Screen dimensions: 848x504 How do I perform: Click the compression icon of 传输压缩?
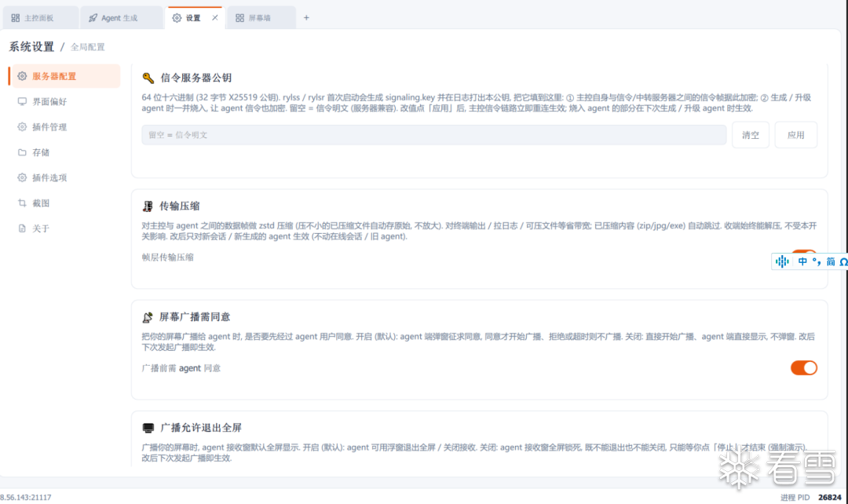pyautogui.click(x=148, y=206)
